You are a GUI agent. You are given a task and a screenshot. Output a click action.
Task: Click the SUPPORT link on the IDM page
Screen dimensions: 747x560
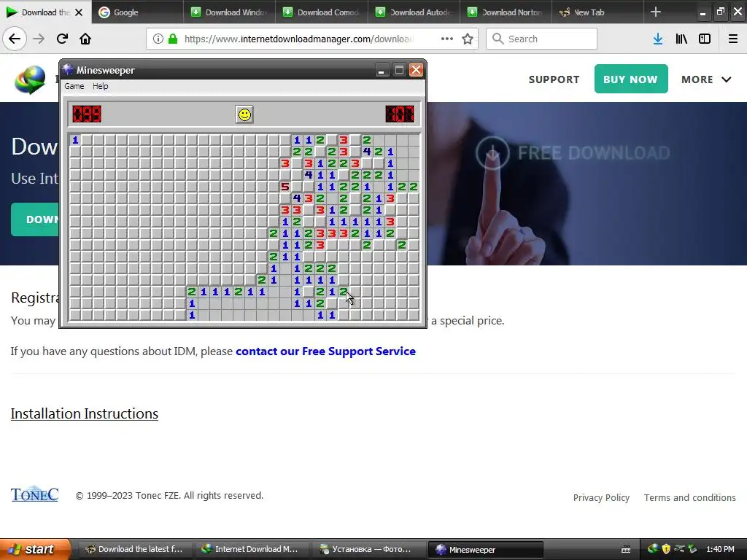coord(554,79)
